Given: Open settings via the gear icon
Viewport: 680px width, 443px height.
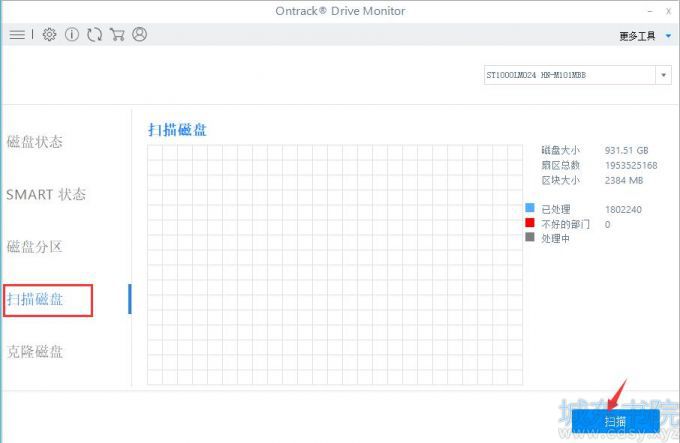Looking at the screenshot, I should click(49, 35).
